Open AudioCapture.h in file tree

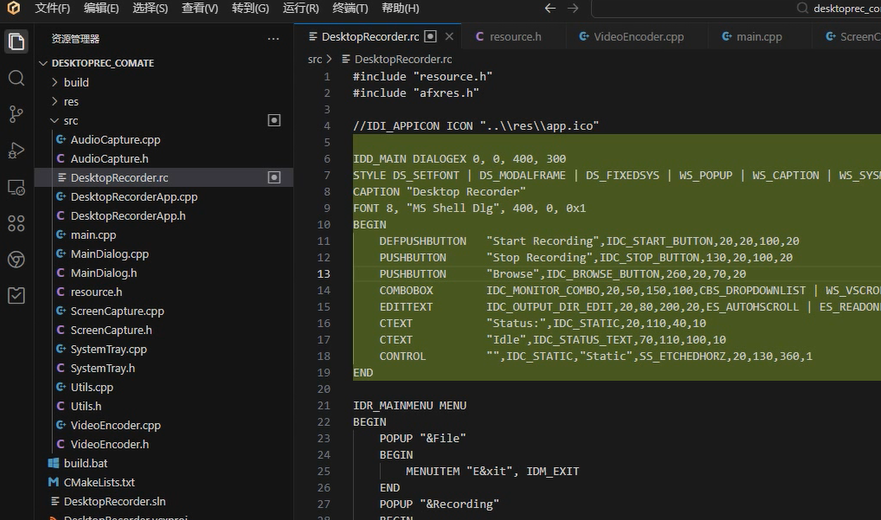pos(163,159)
